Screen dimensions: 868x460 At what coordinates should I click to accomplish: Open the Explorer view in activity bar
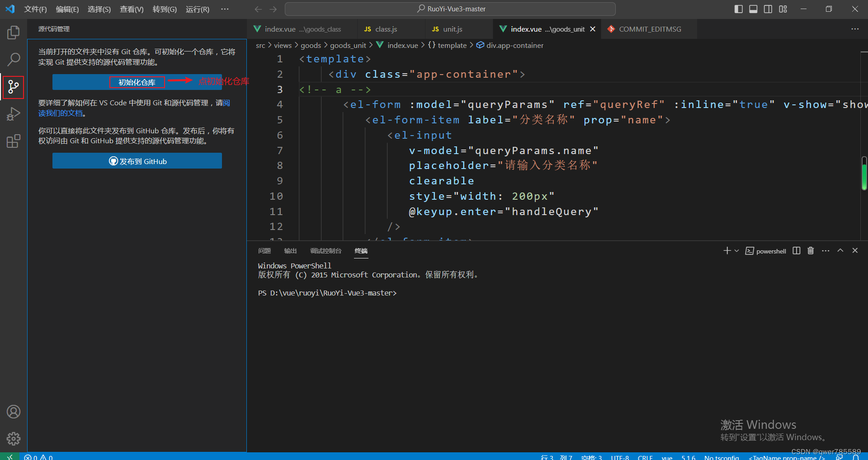(14, 33)
